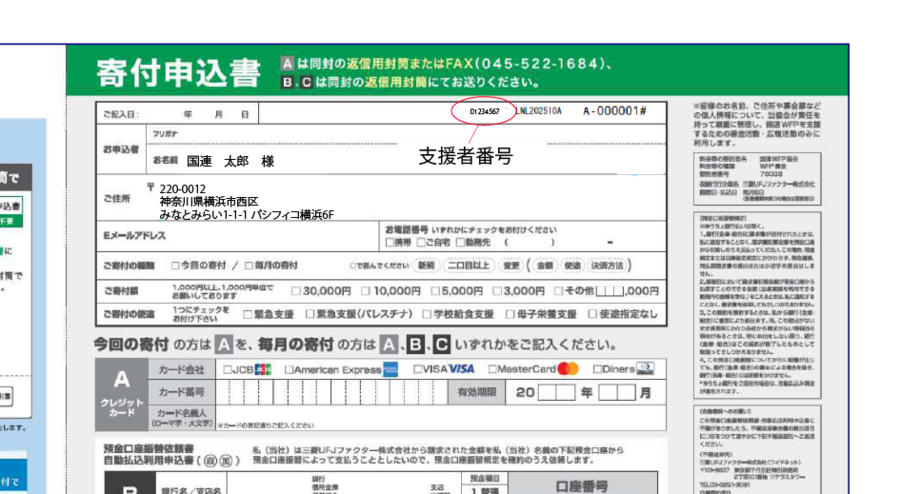The height and width of the screenshot is (494, 900).
Task: Click the large gray A credit card block
Action: 120,395
